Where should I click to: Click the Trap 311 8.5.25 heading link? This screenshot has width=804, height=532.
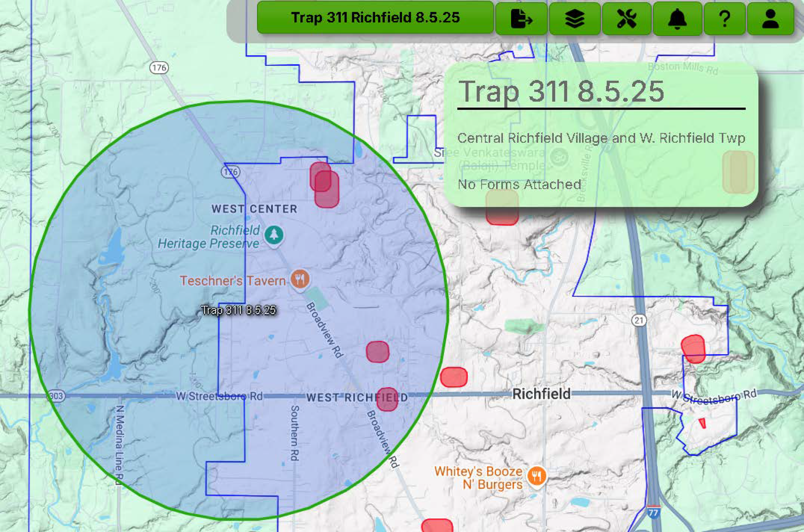pos(563,91)
